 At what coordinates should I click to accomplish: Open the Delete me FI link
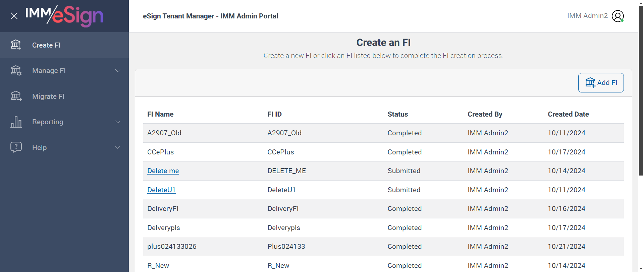tap(163, 171)
